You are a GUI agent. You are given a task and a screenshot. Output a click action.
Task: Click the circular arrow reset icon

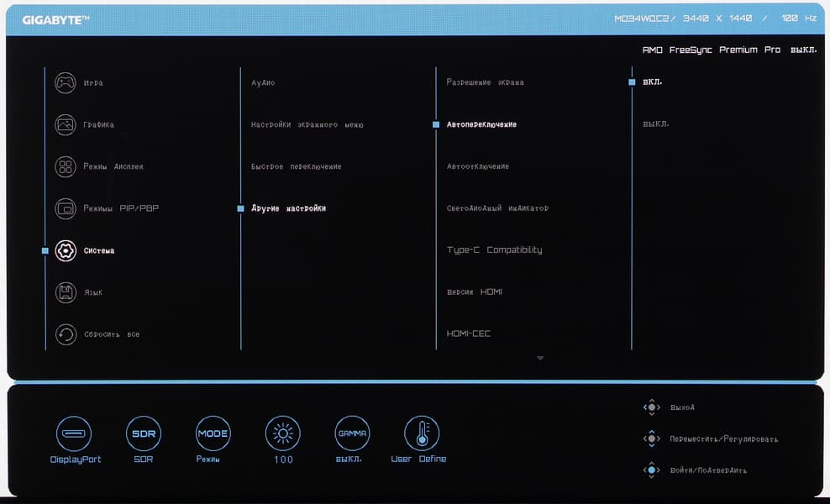tap(66, 334)
